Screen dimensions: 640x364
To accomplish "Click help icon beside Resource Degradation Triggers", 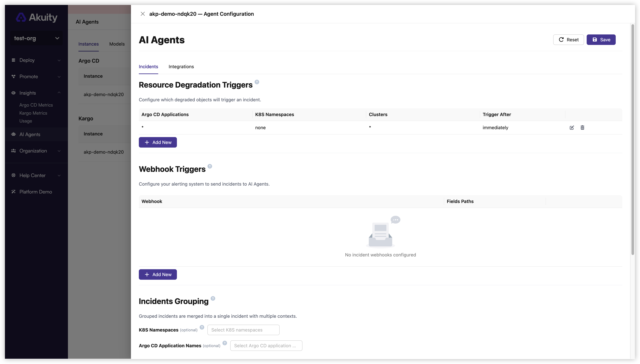I will 257,82.
